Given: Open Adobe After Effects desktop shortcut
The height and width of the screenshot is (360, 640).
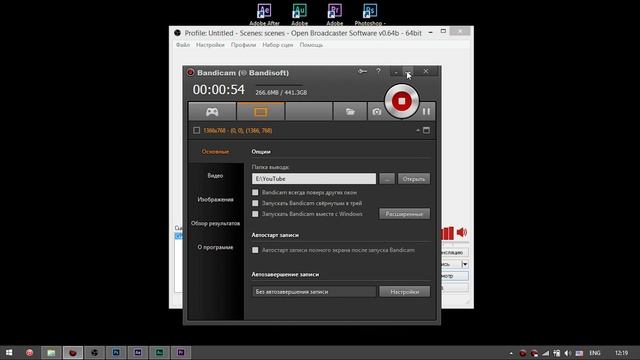Looking at the screenshot, I should 264,14.
